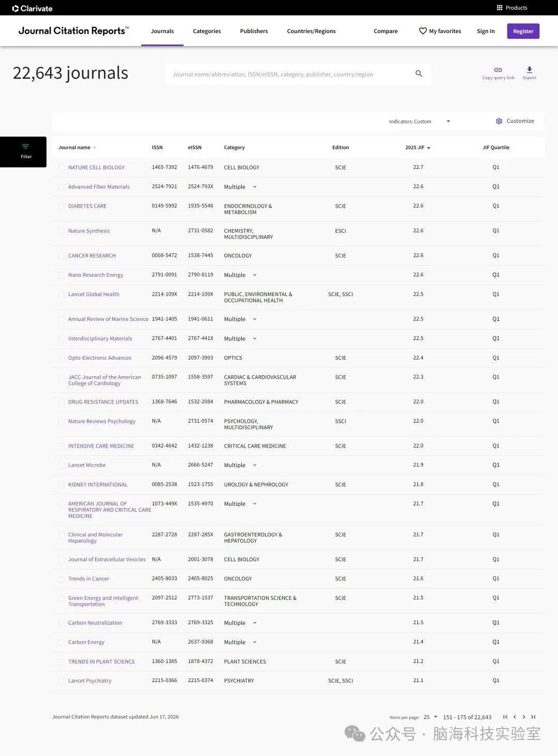Jump to the last results page
This screenshot has width=558, height=756.
click(x=533, y=717)
